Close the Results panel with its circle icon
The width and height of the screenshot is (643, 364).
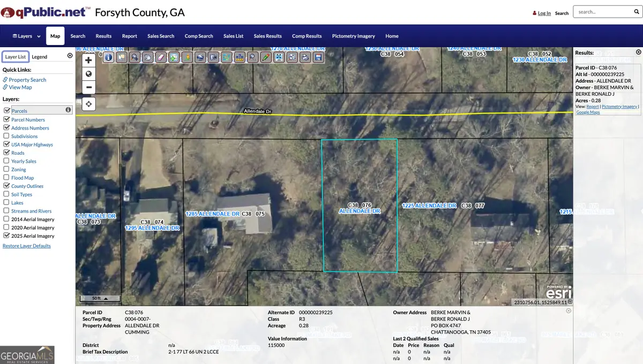click(638, 52)
